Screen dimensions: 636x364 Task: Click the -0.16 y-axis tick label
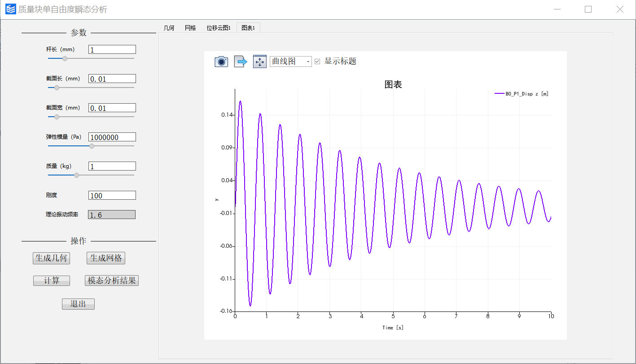(226, 311)
